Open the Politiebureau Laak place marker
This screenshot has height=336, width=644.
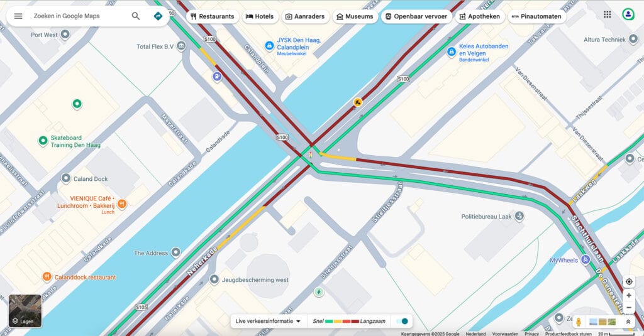(x=519, y=216)
